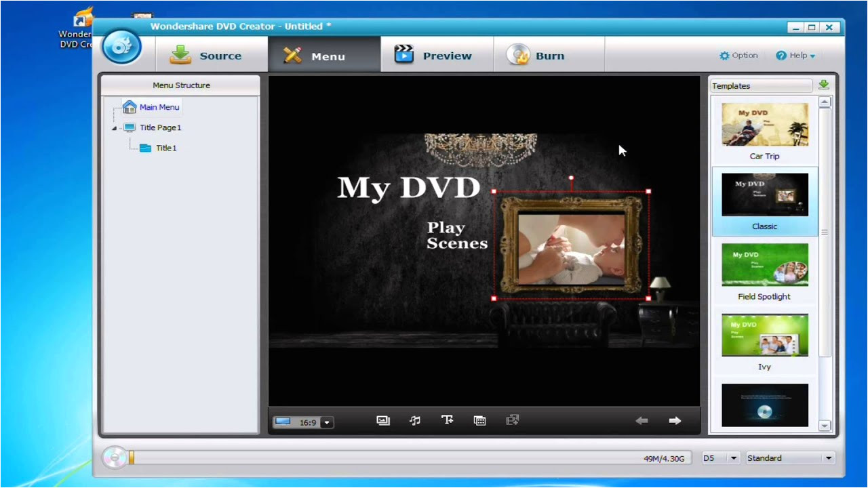Select the My DVD title text
This screenshot has height=488, width=868.
(409, 188)
